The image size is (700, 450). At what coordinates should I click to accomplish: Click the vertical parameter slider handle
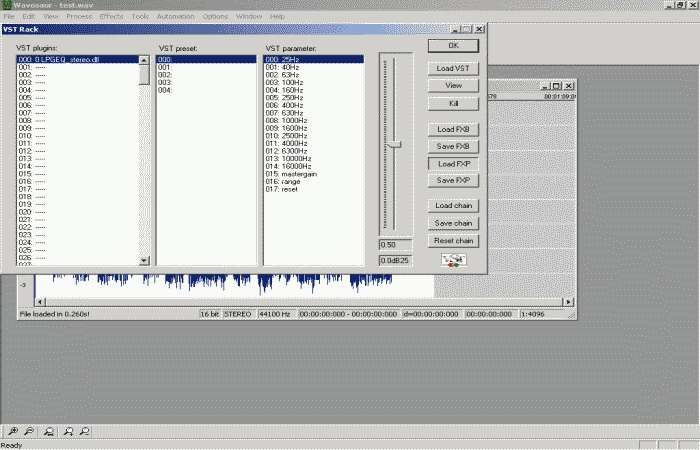tap(395, 144)
